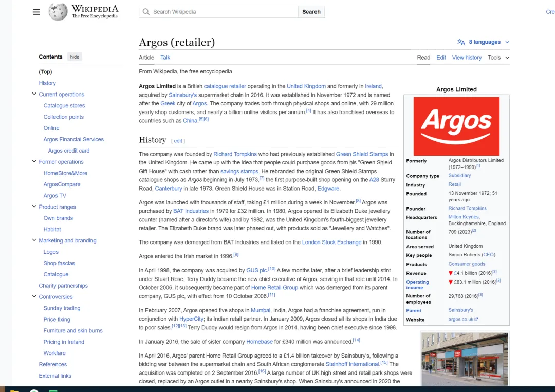Go to Price fixing in contents

[57, 320]
